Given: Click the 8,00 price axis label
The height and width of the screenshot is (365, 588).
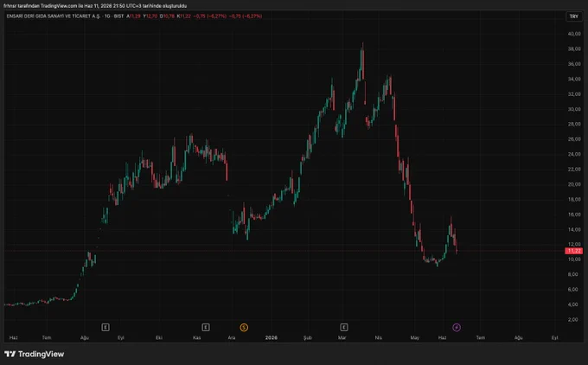Looking at the screenshot, I should click(572, 274).
